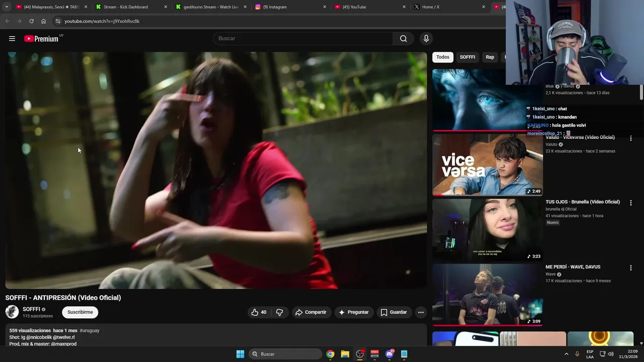Open Windows Start menu
644x362 pixels.
pos(240,354)
